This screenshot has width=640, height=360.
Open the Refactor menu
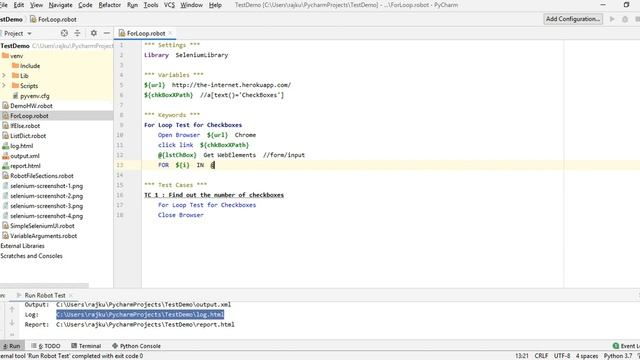pos(110,5)
